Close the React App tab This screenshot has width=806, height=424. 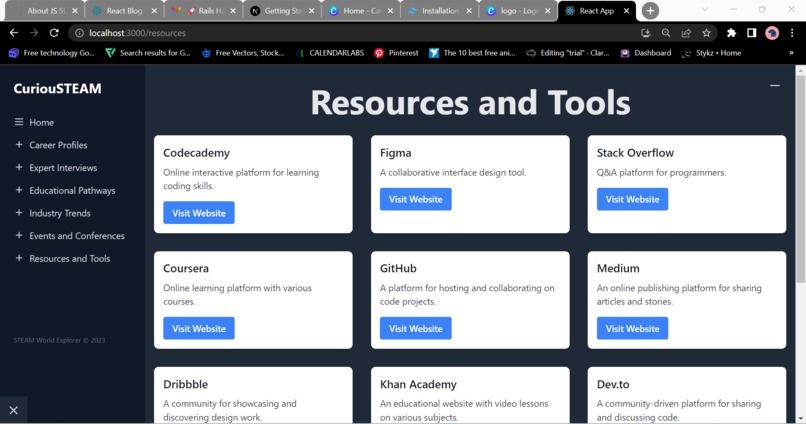pyautogui.click(x=626, y=11)
